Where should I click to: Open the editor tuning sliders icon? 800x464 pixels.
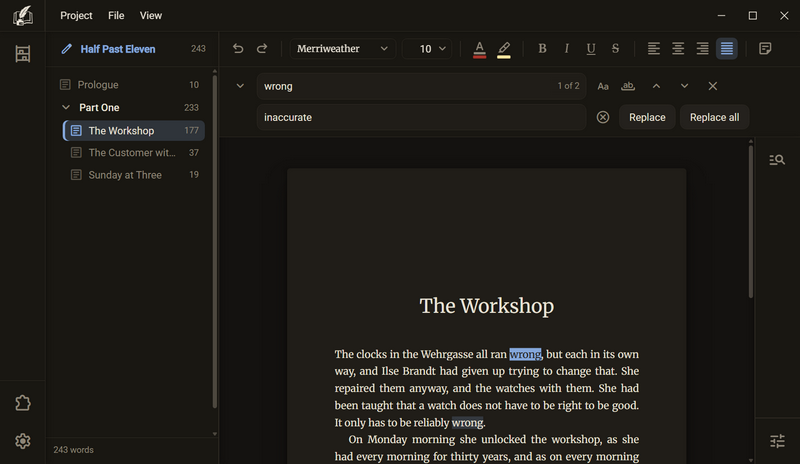tap(777, 441)
